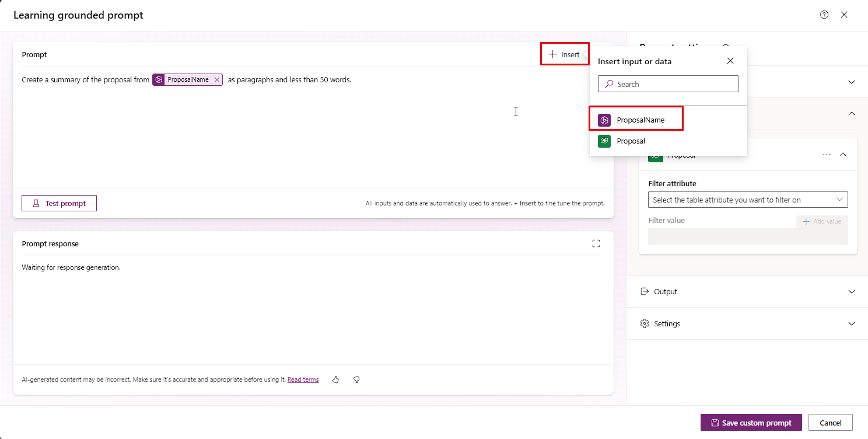Select Proposal from the insert list
This screenshot has width=868, height=439.
point(668,141)
